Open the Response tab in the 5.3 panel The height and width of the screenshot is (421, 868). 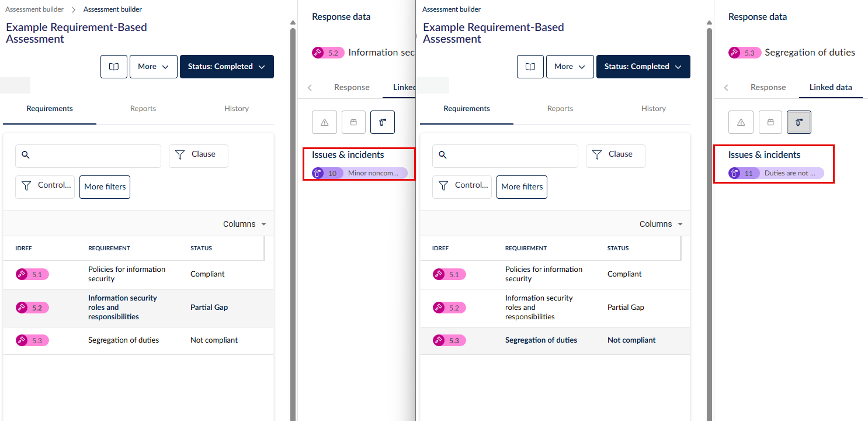[x=768, y=88]
